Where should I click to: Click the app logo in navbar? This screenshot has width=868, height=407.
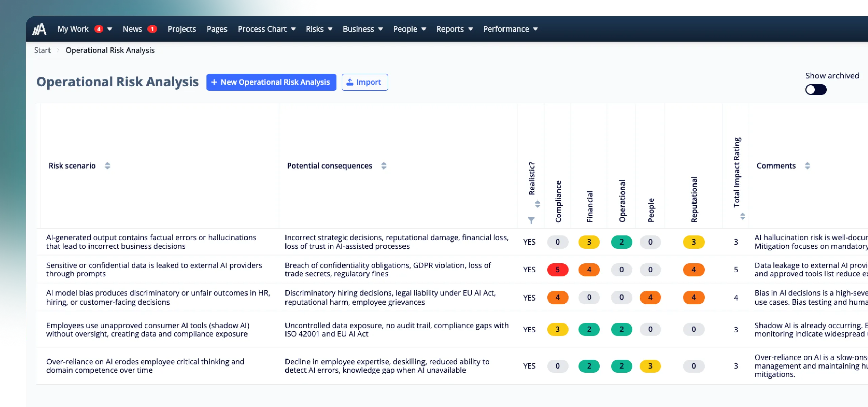pos(39,29)
